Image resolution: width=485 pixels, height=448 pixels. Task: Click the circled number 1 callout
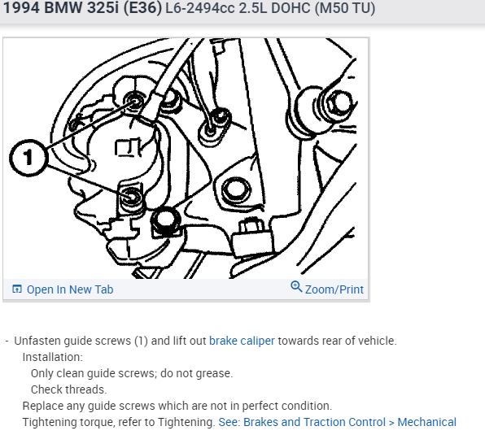[x=28, y=158]
